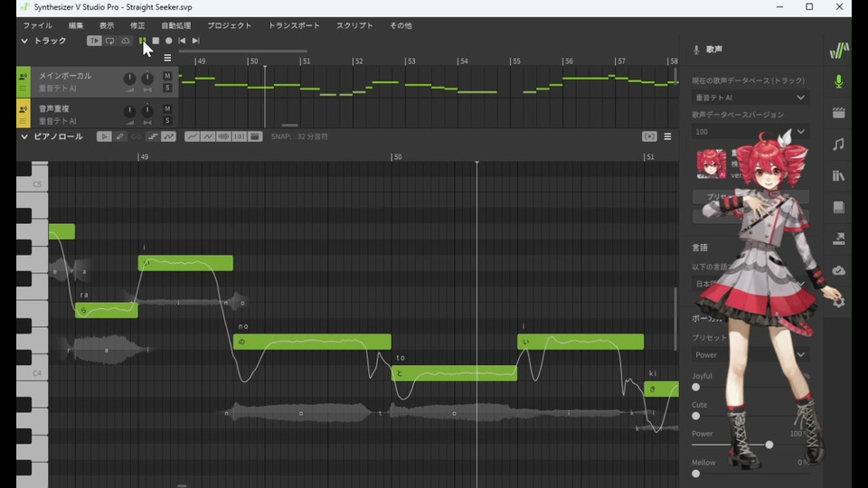Toggle the stepped pitch display icon

click(x=152, y=136)
